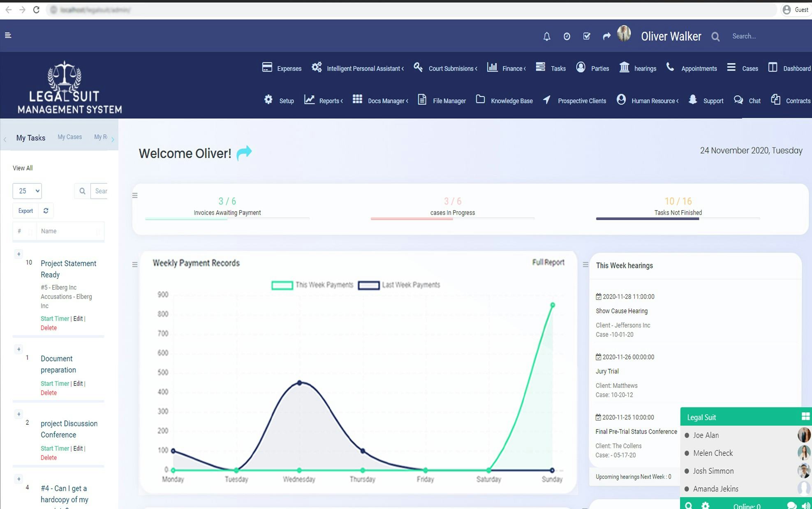Click the Full Report link
812x509 pixels.
coord(548,262)
